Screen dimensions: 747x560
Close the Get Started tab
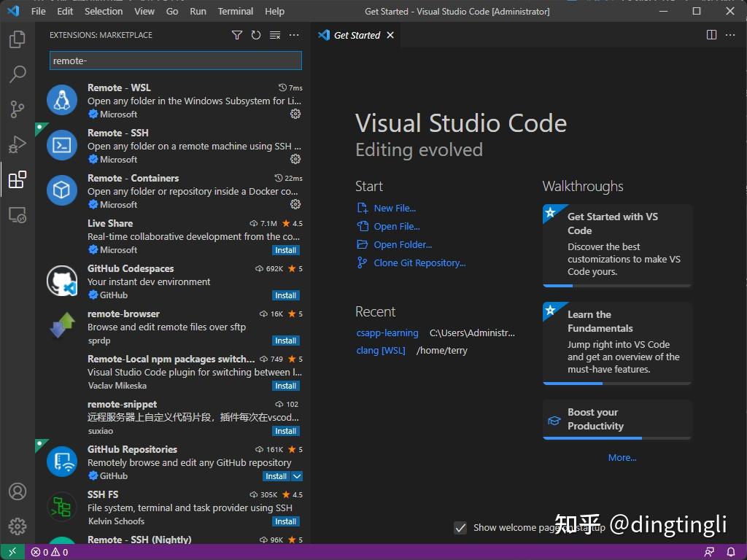click(x=390, y=35)
